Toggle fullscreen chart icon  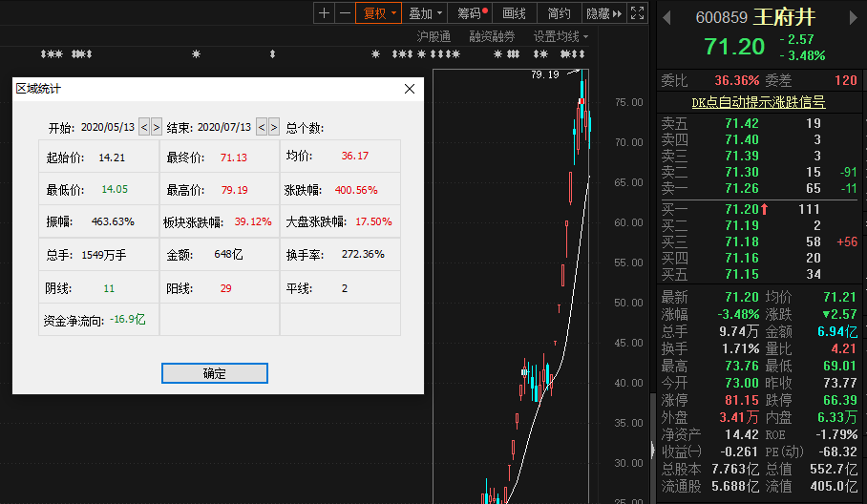point(637,12)
